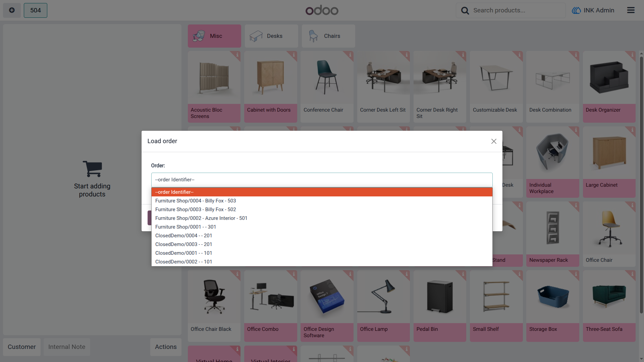Click the new order plus icon

click(x=12, y=10)
